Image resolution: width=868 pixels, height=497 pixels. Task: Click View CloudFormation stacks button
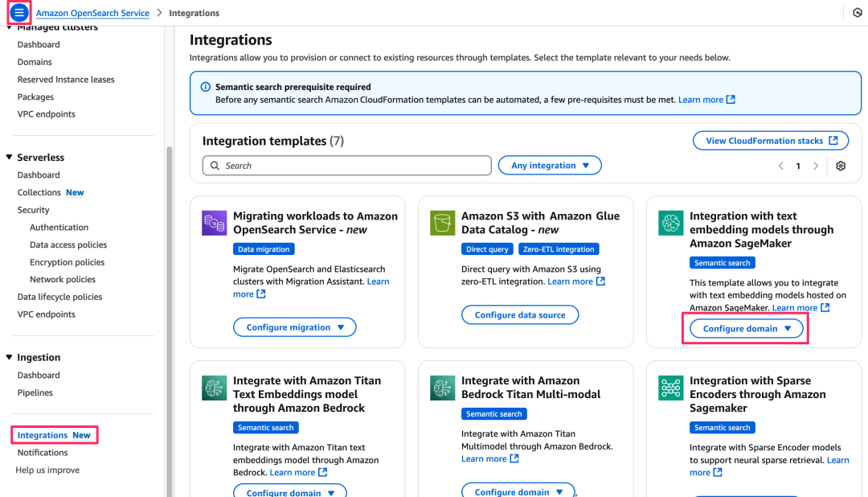tap(771, 141)
